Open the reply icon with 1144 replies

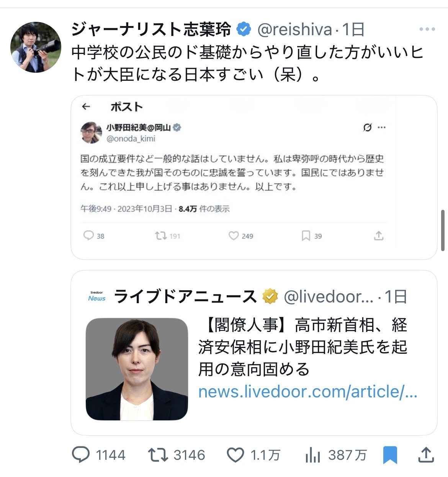(81, 455)
